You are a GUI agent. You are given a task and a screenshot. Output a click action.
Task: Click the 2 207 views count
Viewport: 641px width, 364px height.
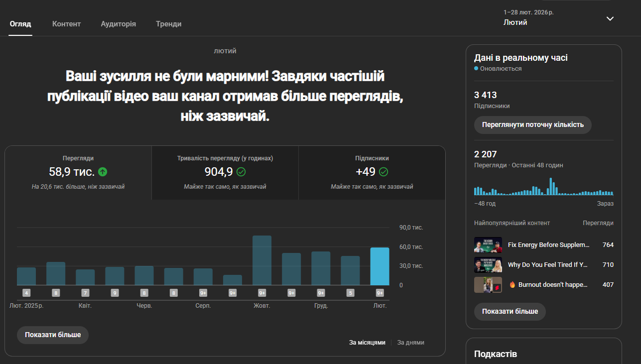click(486, 154)
